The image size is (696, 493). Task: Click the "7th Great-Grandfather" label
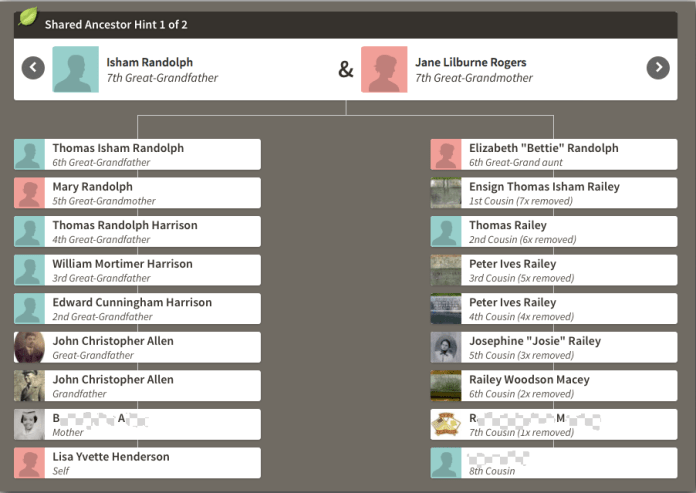162,78
